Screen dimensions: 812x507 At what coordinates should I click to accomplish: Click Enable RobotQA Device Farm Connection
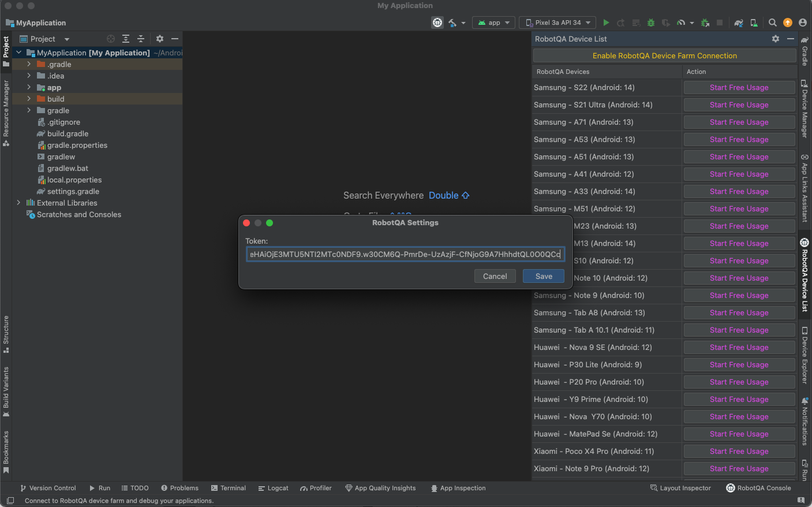(665, 55)
